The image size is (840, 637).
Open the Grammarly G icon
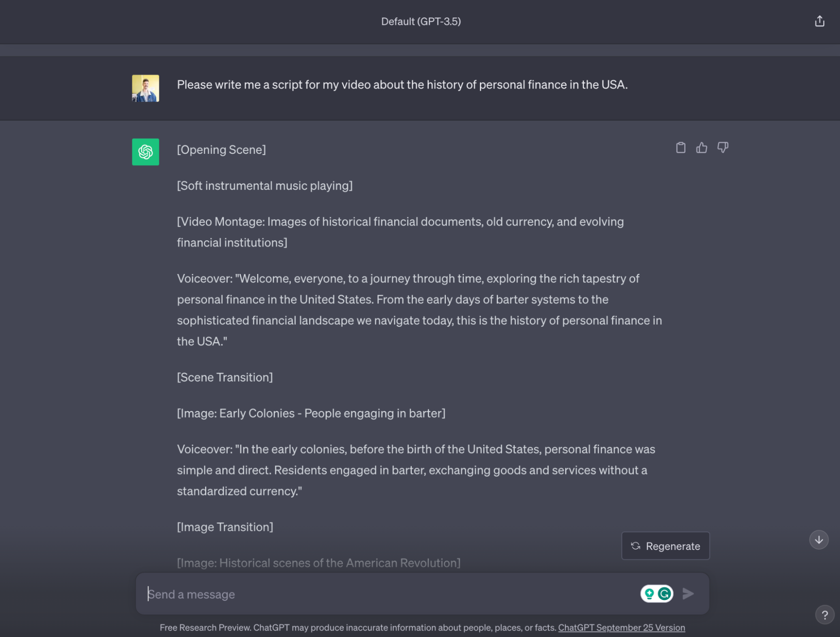coord(664,594)
